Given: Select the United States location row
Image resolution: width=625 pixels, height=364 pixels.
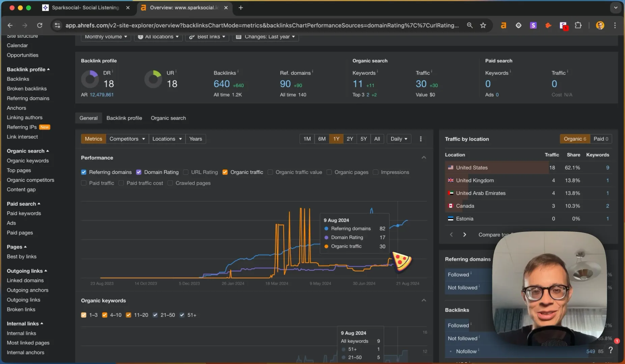Looking at the screenshot, I should tap(528, 168).
